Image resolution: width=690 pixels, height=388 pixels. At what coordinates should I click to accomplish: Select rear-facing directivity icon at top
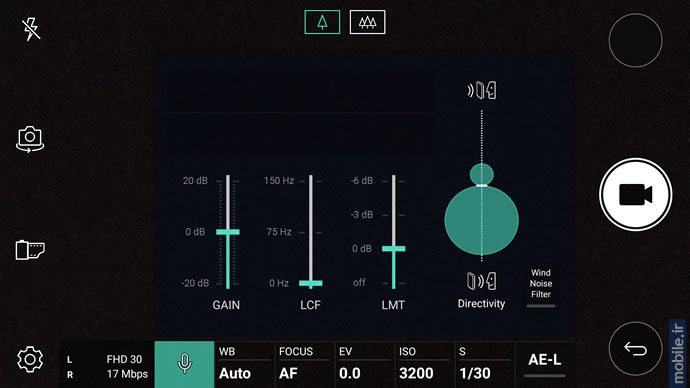pyautogui.click(x=482, y=90)
